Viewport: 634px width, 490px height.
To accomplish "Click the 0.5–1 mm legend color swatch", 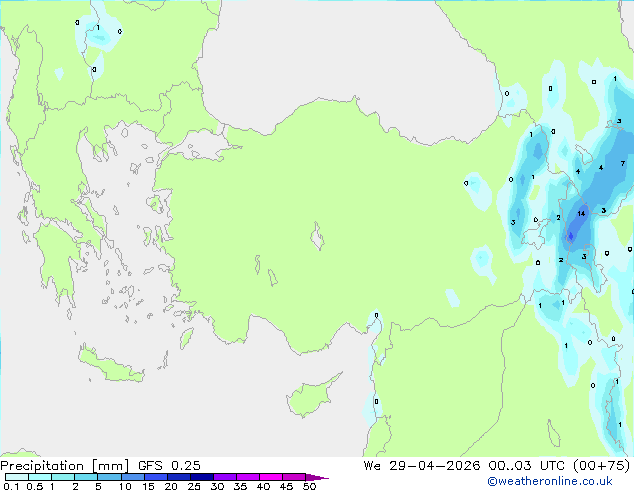I will click(40, 477).
